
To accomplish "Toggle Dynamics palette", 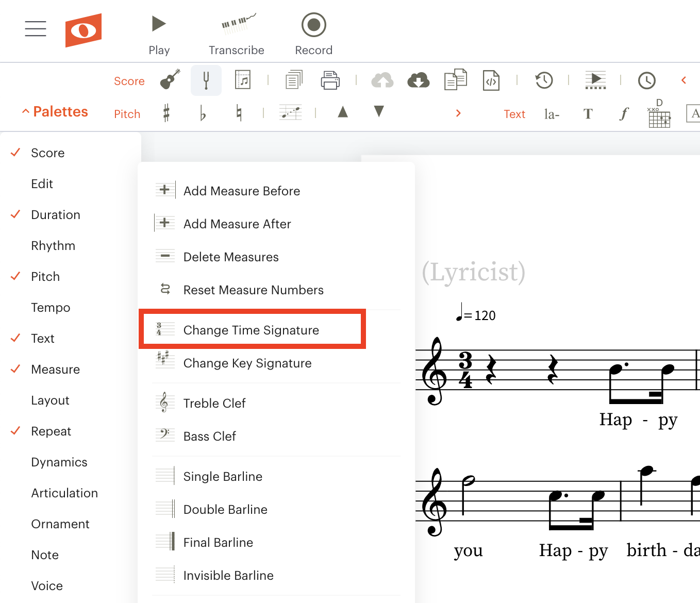I will (59, 462).
